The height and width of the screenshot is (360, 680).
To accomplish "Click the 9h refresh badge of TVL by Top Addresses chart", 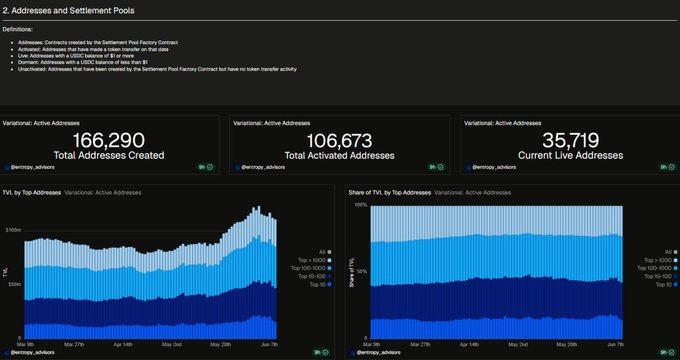I will (321, 353).
